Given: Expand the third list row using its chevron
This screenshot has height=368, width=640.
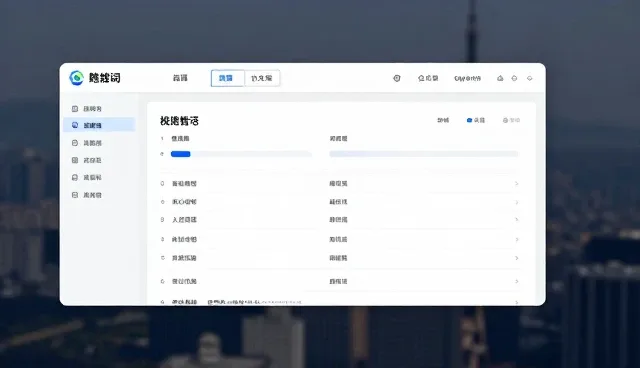Looking at the screenshot, I should pos(517,220).
